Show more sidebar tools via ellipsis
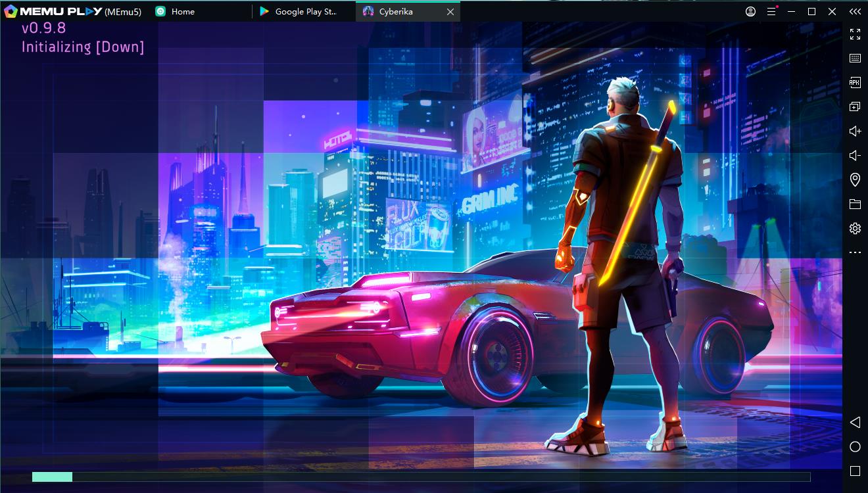 [x=855, y=252]
